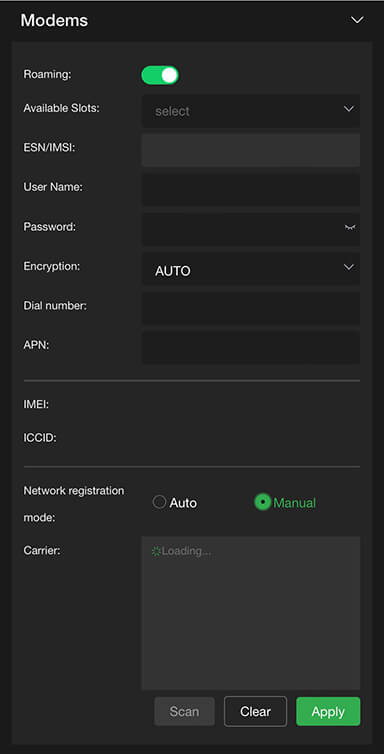Screen dimensions: 384x754
Task: Click the IMEI label
Action: 36,405
